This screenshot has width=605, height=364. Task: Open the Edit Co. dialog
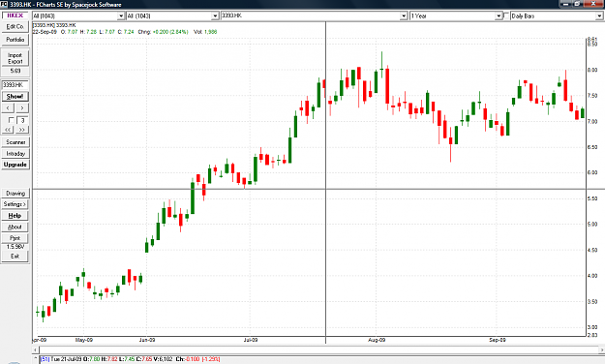click(x=15, y=27)
